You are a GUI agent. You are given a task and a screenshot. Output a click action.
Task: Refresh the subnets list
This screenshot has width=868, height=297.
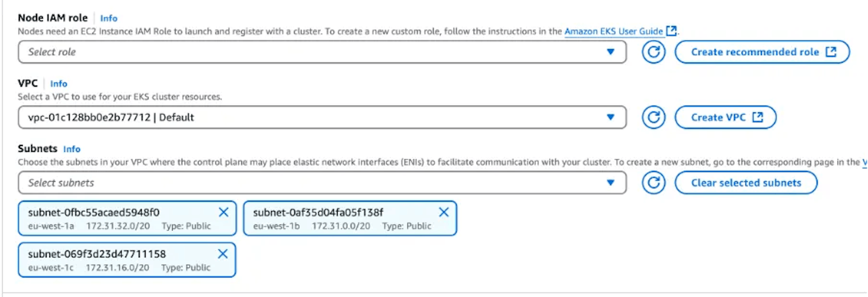pos(653,183)
